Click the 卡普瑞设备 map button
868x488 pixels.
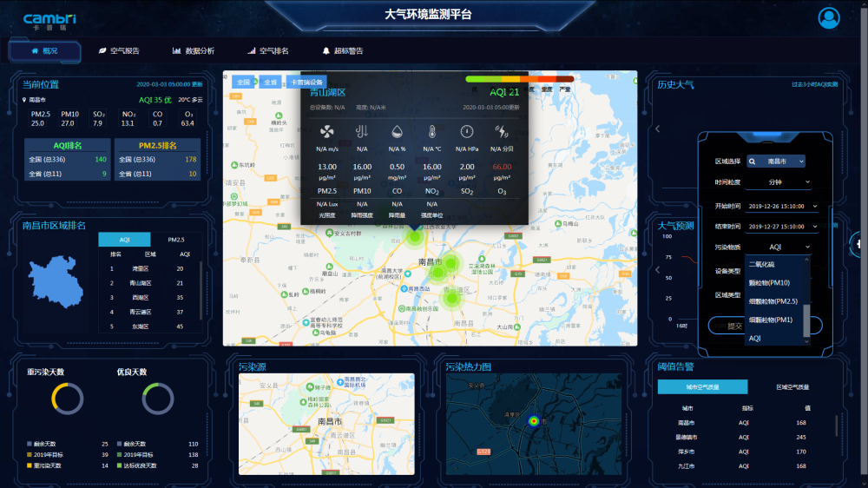click(306, 82)
